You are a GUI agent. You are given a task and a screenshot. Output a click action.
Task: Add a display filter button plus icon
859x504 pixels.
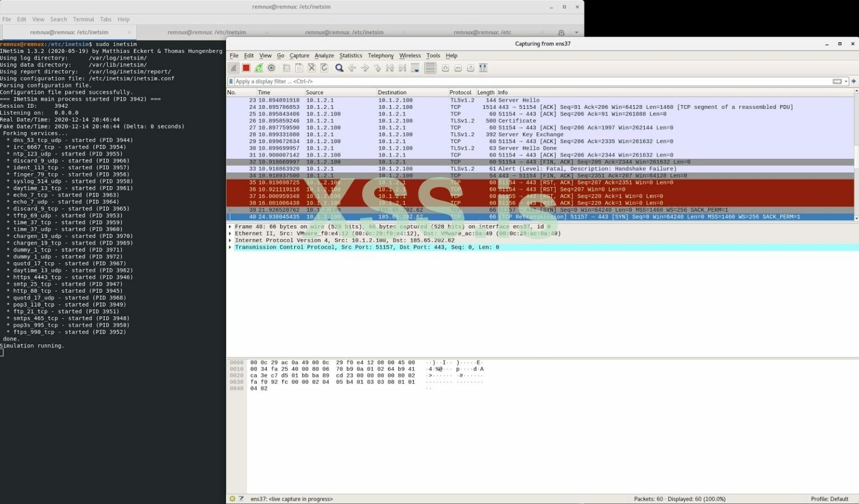coord(853,82)
